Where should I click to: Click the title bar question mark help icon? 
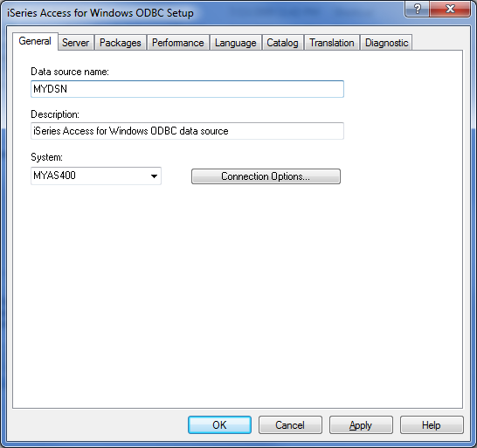pos(417,9)
